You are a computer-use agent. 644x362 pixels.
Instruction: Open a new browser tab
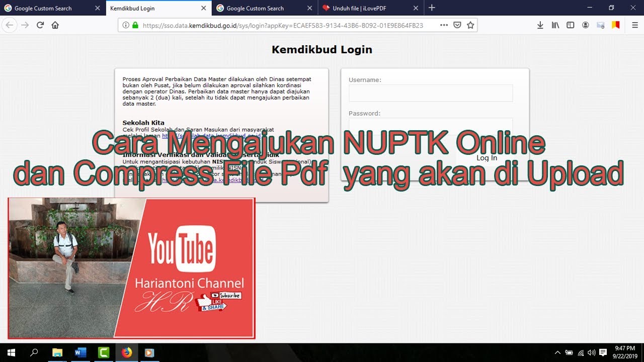[x=432, y=8]
